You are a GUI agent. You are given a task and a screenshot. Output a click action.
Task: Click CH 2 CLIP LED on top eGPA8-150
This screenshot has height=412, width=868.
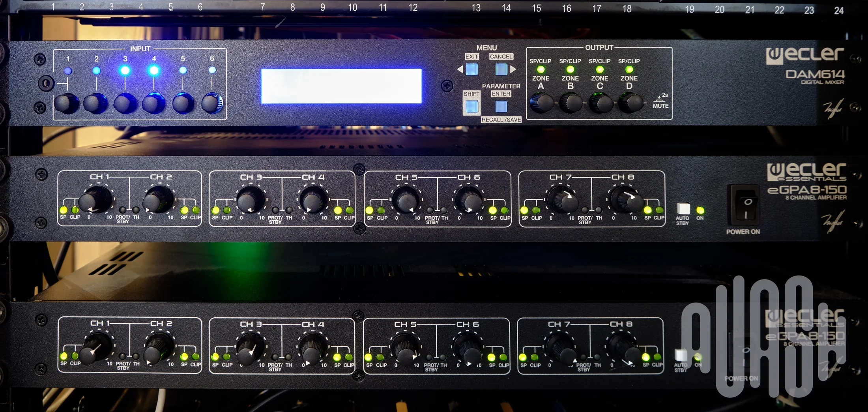[x=196, y=210]
